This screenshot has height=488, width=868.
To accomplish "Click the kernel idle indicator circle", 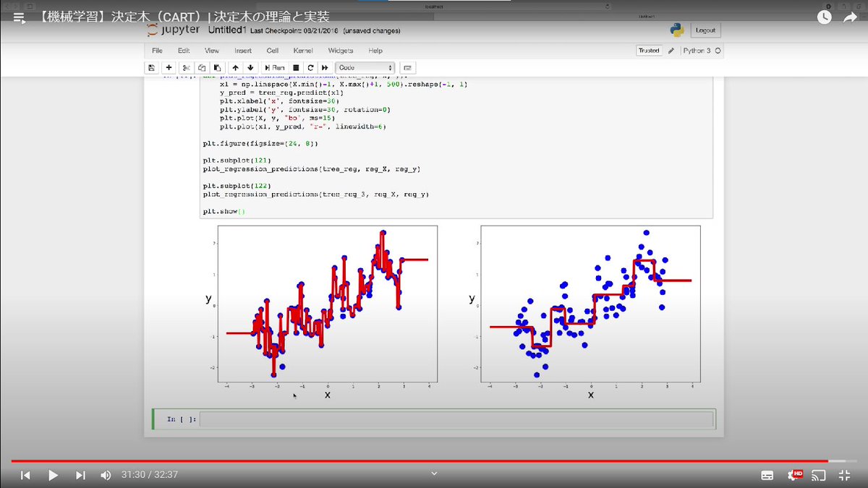I will [718, 51].
